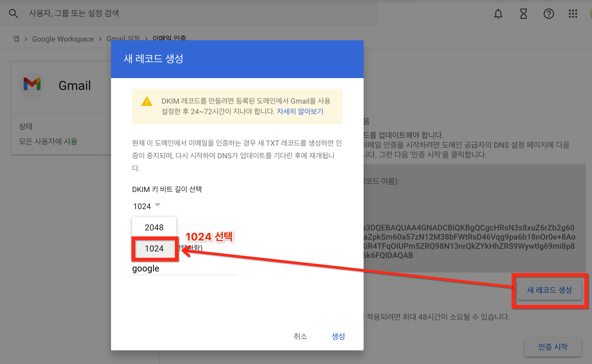This screenshot has width=592, height=364.
Task: Click the google prefix selector field
Action: (184, 269)
